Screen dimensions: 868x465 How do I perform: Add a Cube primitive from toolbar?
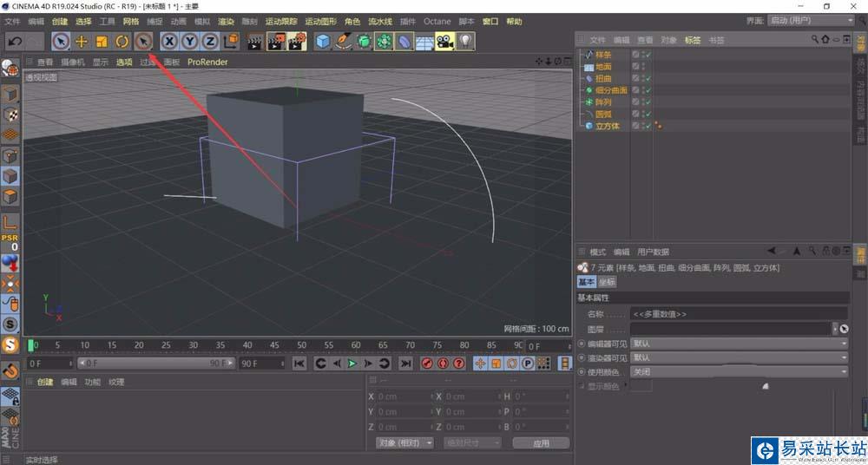point(323,41)
